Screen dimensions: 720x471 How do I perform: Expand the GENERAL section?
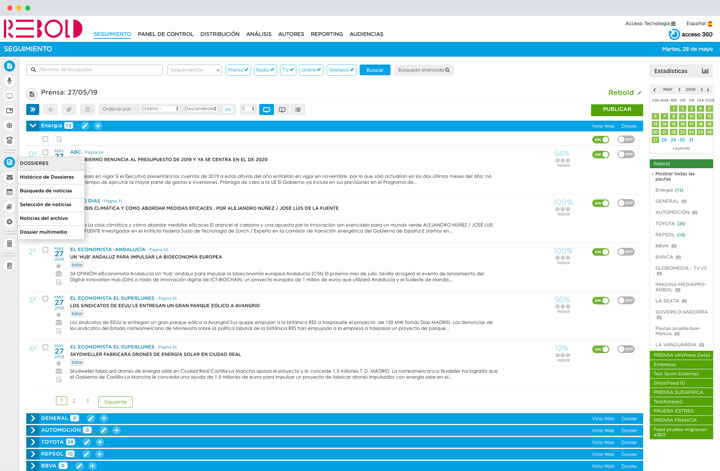point(33,418)
